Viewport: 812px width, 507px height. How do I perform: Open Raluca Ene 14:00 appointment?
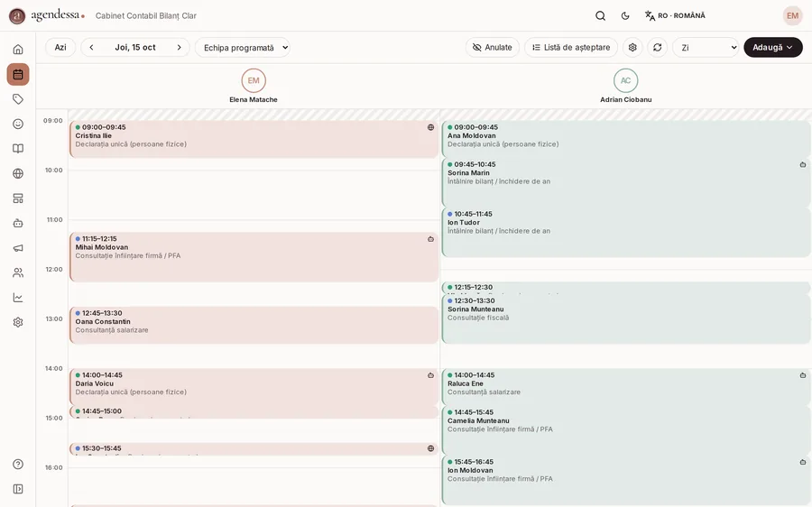[x=626, y=386]
